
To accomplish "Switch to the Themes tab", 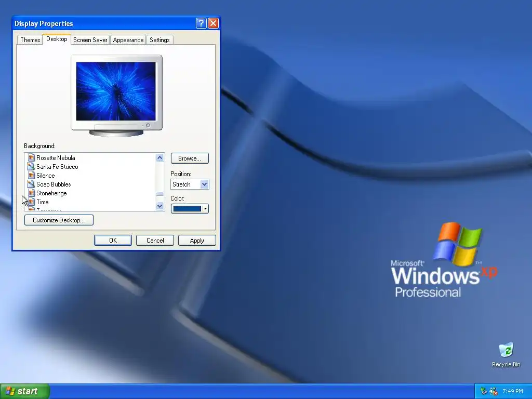I will pyautogui.click(x=30, y=39).
